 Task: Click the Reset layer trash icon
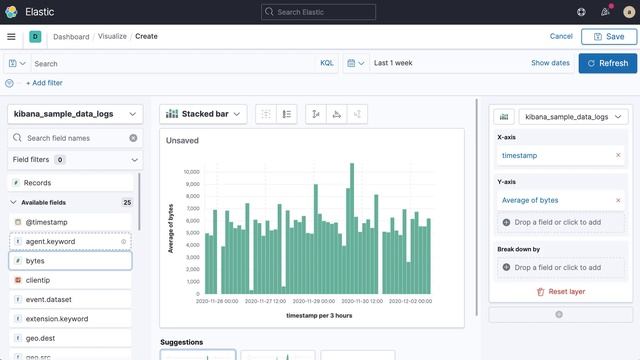coord(540,292)
